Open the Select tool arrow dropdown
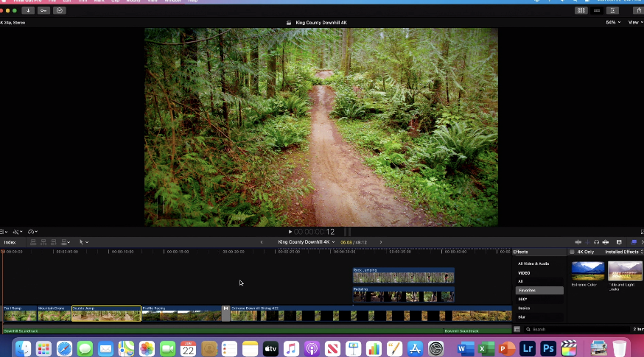Viewport: 644px width, 357px height. click(84, 242)
